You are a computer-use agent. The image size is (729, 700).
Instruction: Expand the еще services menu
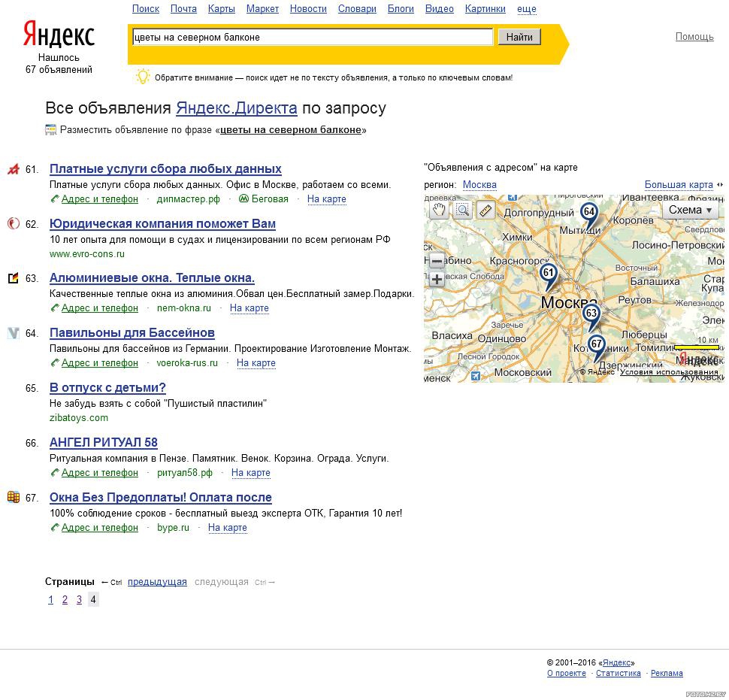click(x=526, y=9)
